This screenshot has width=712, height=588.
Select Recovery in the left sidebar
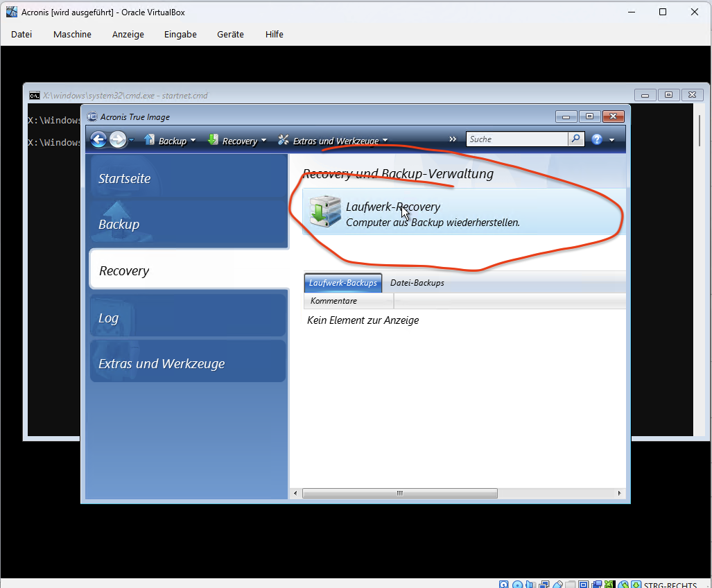pyautogui.click(x=189, y=270)
